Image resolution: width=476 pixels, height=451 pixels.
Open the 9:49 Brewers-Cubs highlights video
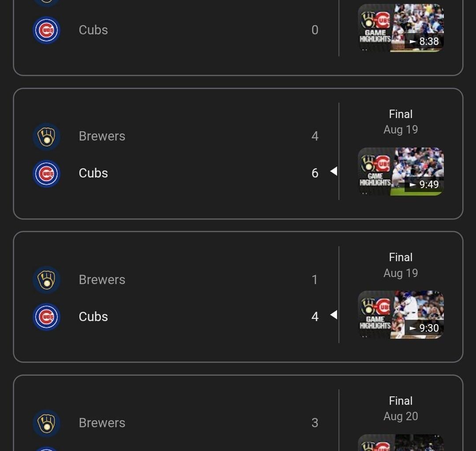coord(400,172)
